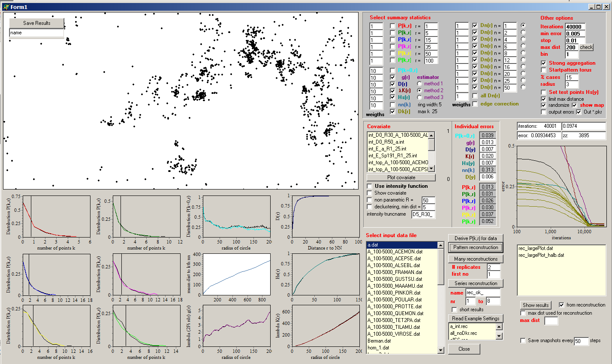Uncheck the g(r) statistic

[392, 78]
